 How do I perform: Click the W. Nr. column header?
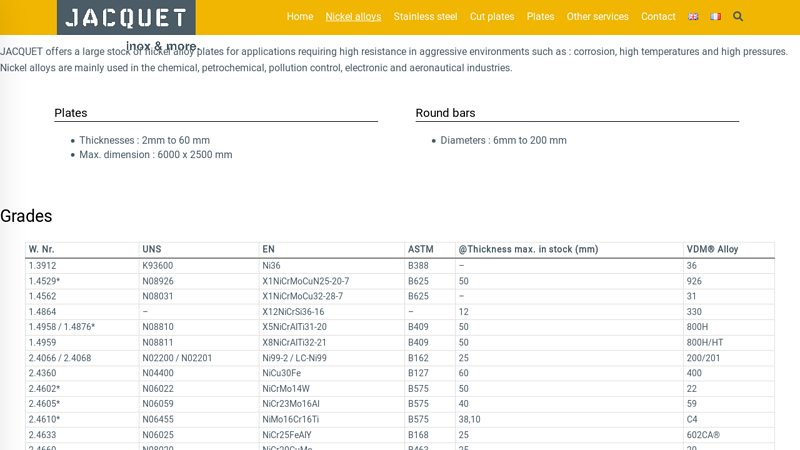pos(42,250)
